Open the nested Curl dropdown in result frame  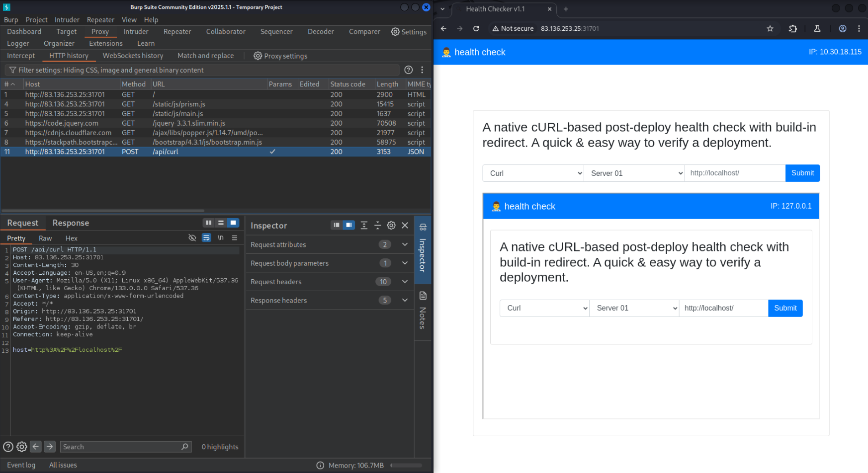pos(544,308)
